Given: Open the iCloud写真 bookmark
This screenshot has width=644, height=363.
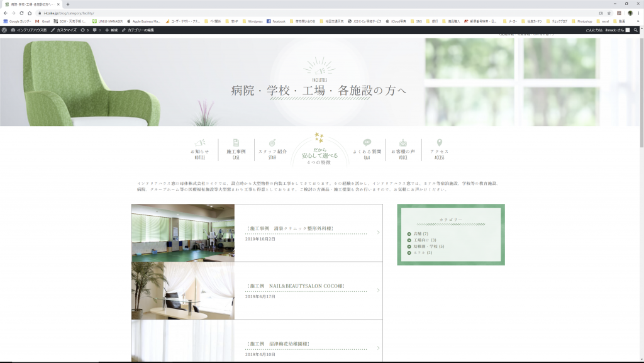Looking at the screenshot, I should [396, 21].
